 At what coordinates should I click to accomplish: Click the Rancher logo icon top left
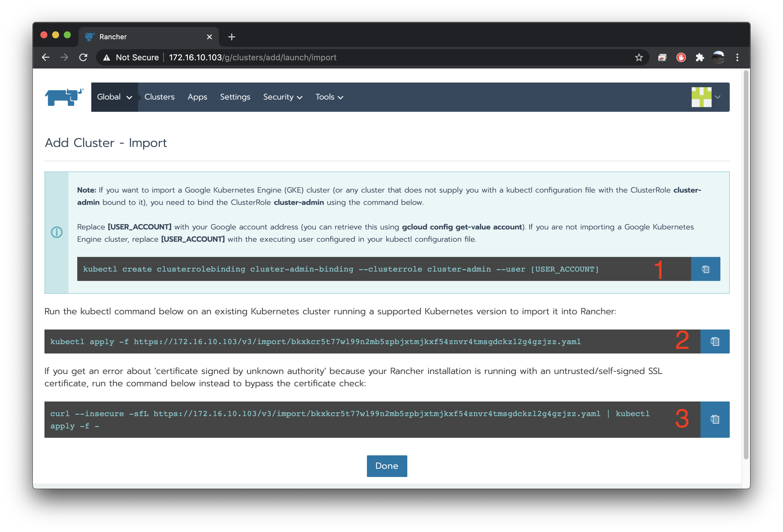63,97
